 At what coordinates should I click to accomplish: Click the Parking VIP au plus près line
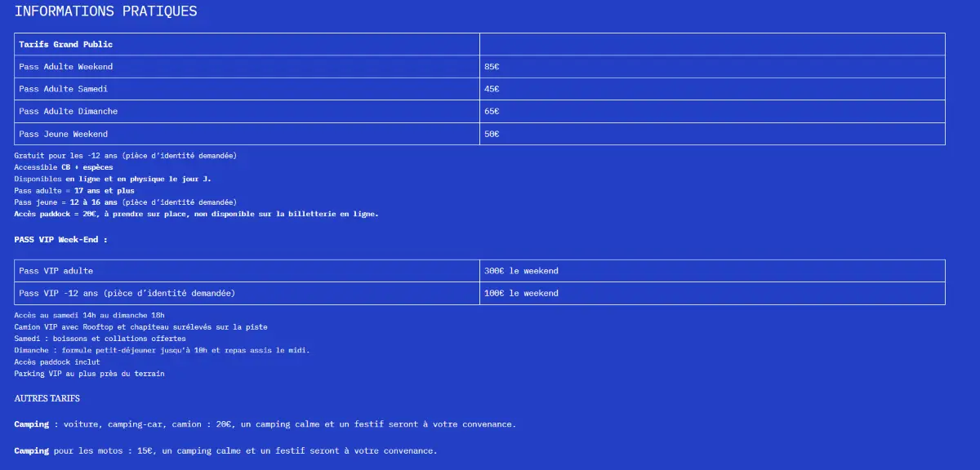coord(89,374)
